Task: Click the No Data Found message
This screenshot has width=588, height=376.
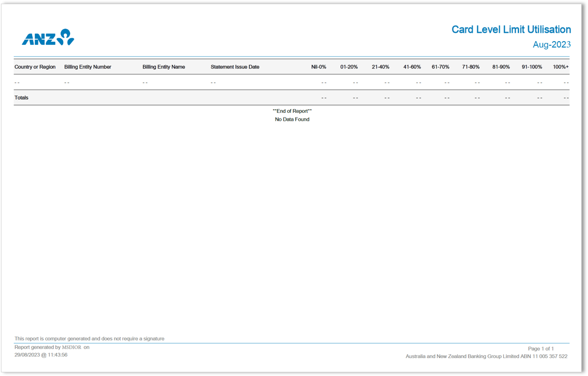Action: 292,119
